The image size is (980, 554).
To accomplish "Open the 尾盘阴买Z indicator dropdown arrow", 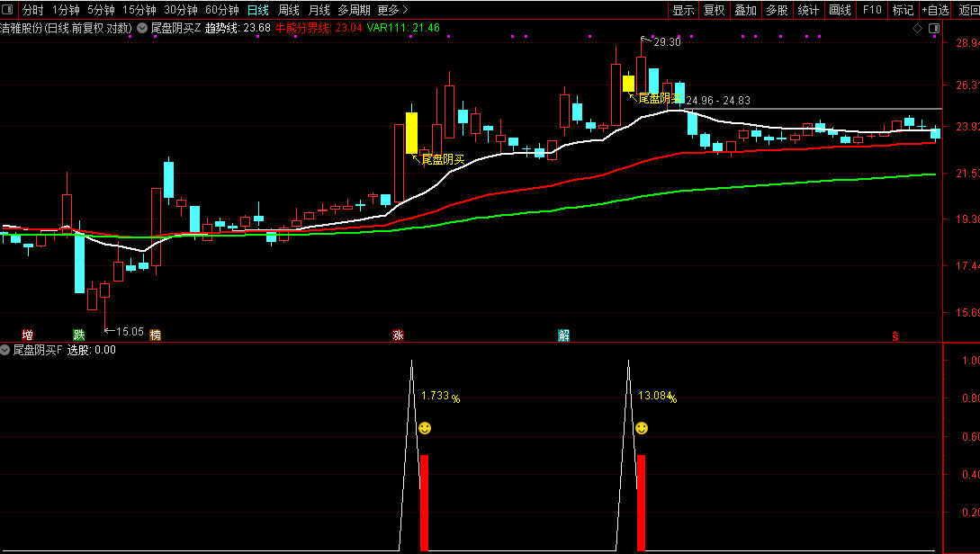I will point(142,28).
